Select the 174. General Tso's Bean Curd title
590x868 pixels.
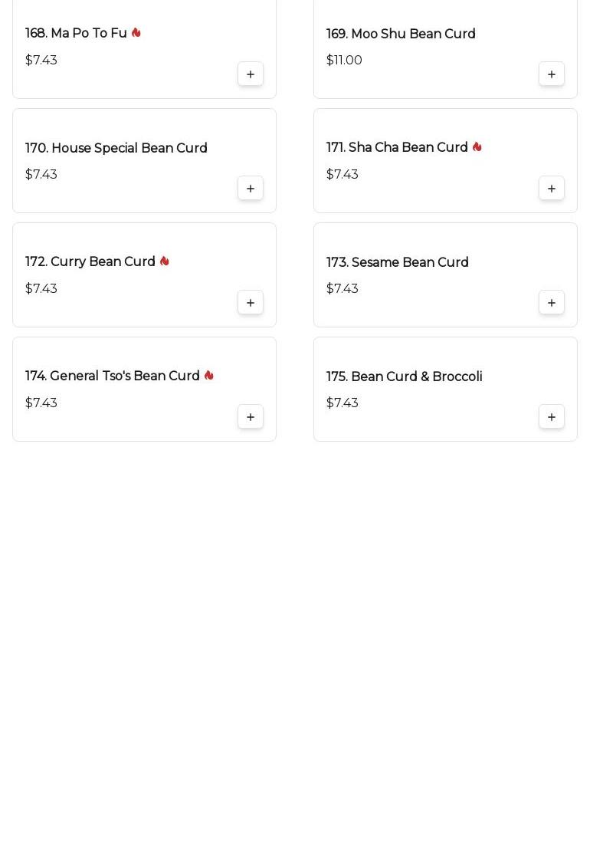point(112,376)
